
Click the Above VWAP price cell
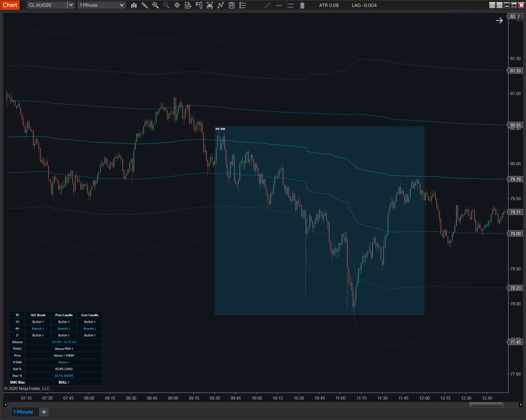64,356
